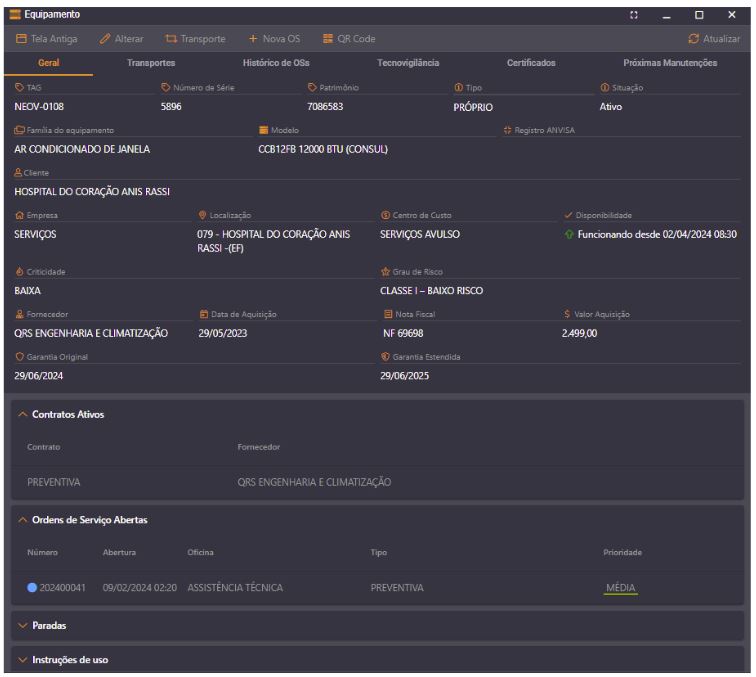Viewport: 756px width, 677px height.
Task: Click the Alterar pencil icon
Action: coord(105,39)
